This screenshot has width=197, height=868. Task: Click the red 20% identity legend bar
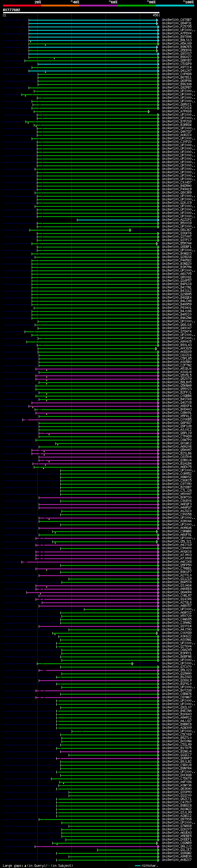pyautogui.click(x=22, y=6)
